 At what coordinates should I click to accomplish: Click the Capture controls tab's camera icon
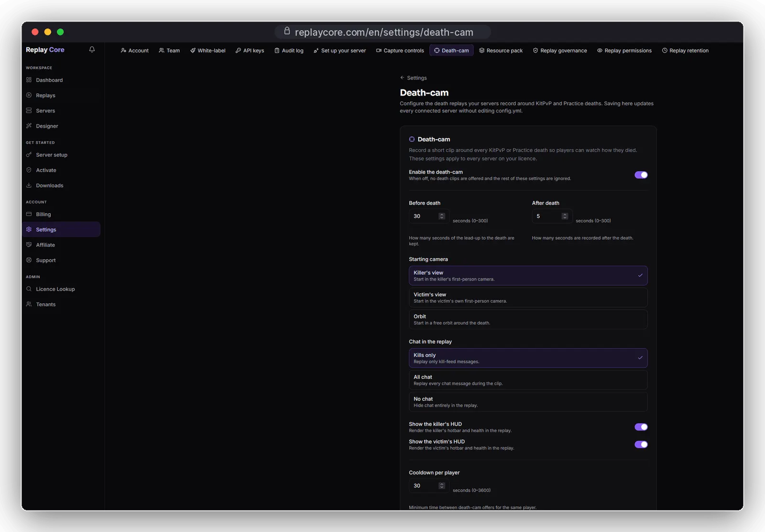pos(379,50)
